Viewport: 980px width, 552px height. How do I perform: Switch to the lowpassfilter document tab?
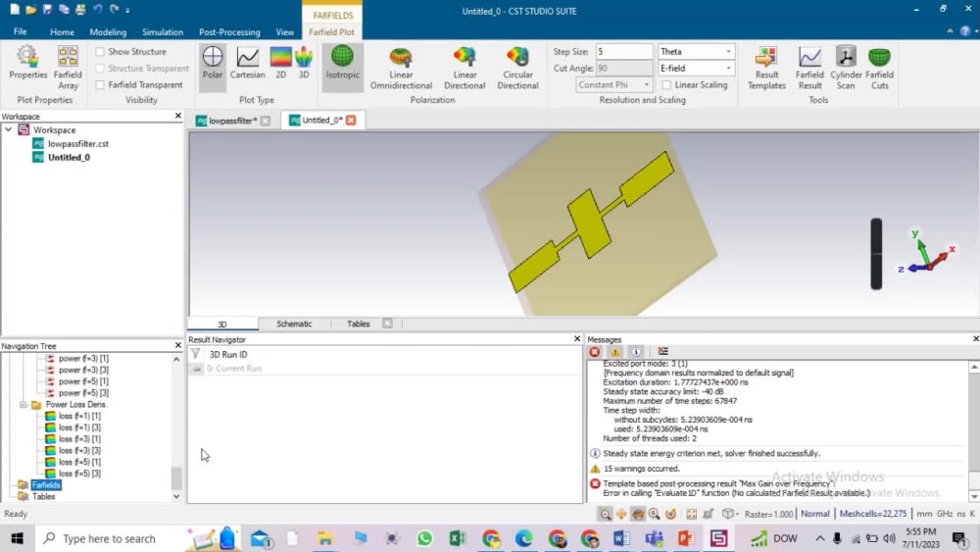pyautogui.click(x=232, y=121)
